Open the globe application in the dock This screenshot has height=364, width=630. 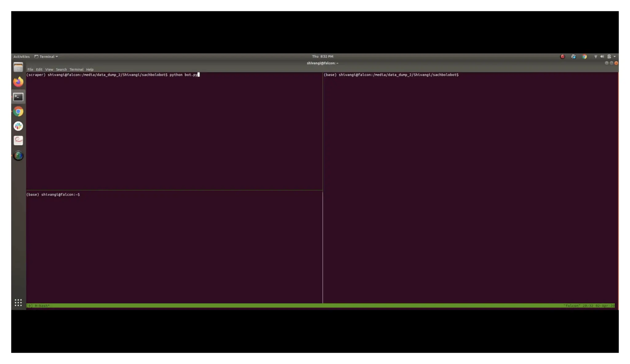click(x=18, y=156)
